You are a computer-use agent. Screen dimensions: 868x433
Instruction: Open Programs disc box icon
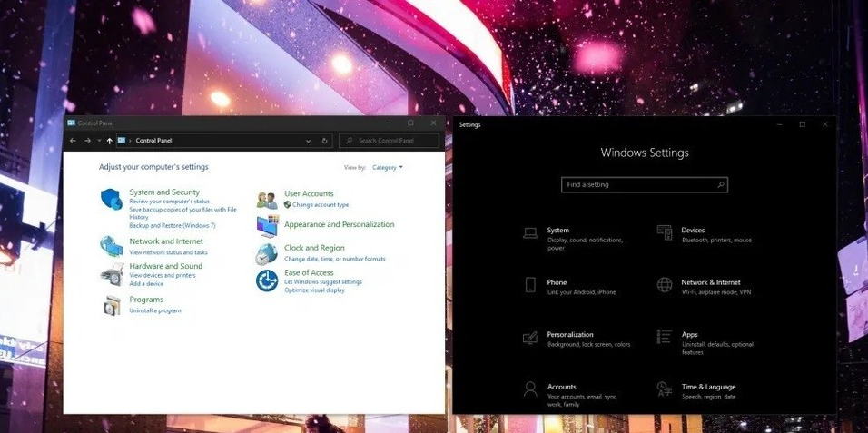tap(112, 304)
